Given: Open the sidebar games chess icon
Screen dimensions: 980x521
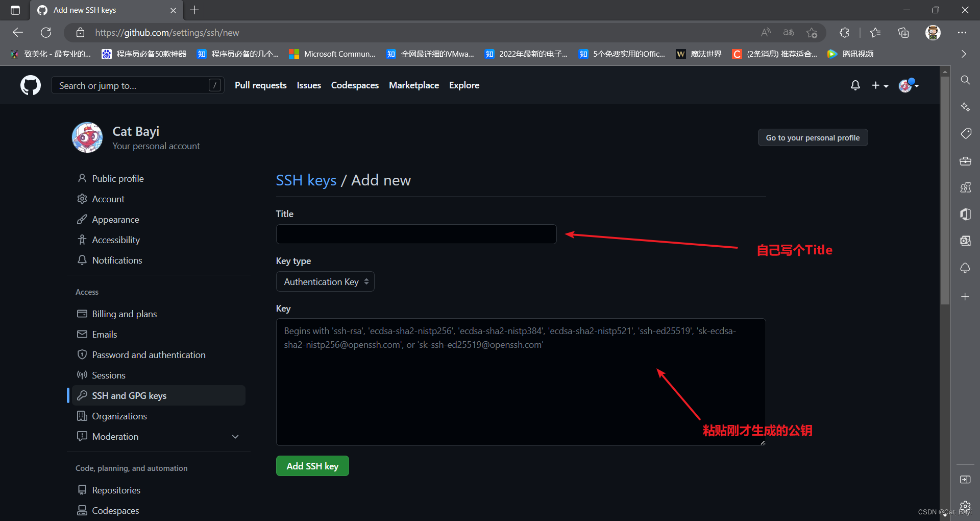Looking at the screenshot, I should (965, 187).
